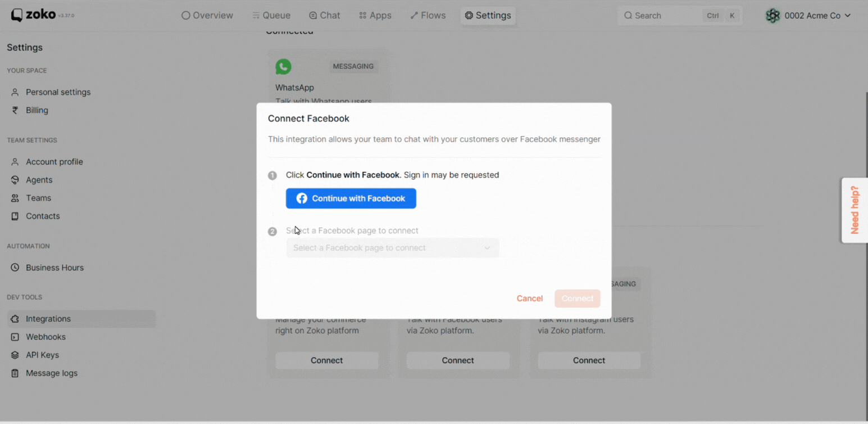
Task: Select Integrations in the sidebar
Action: click(x=81, y=319)
